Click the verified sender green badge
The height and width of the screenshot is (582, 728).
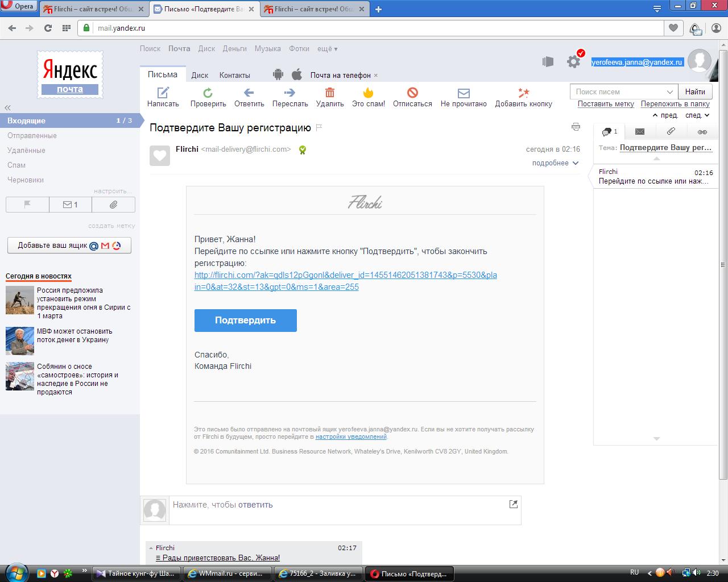(303, 150)
